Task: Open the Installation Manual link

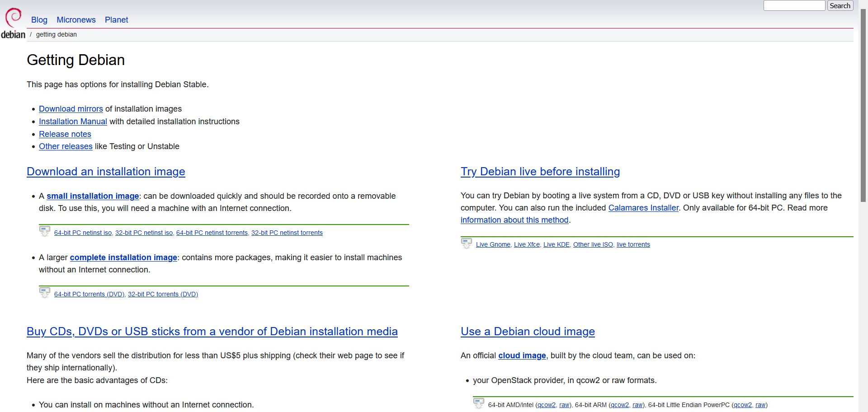Action: pos(73,122)
